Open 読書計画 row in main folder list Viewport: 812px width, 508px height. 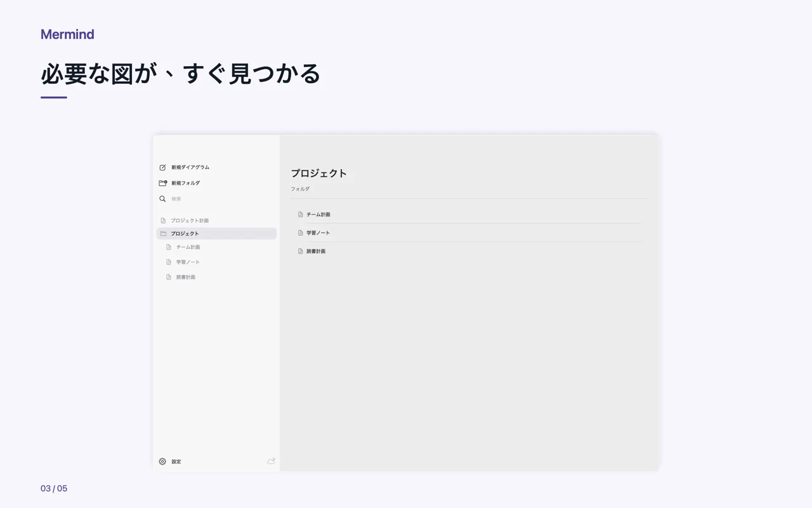pyautogui.click(x=469, y=251)
